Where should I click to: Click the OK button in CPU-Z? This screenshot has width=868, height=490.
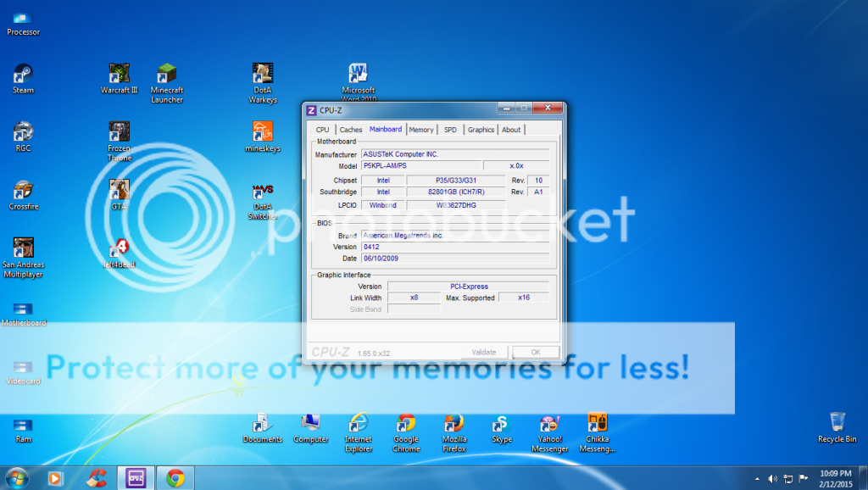click(536, 352)
